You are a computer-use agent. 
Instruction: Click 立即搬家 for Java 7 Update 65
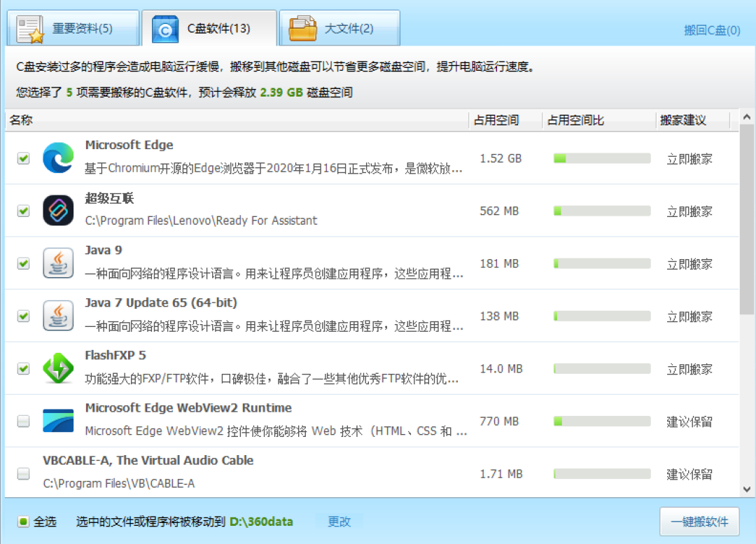(x=689, y=316)
